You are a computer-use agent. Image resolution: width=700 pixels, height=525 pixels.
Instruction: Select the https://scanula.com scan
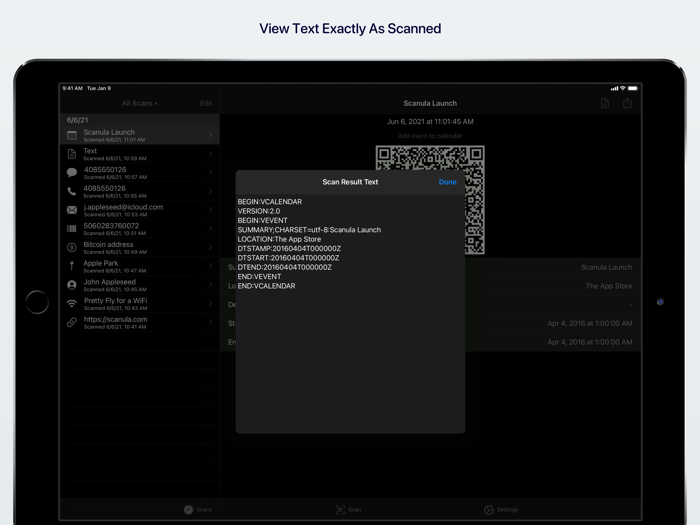pos(139,322)
